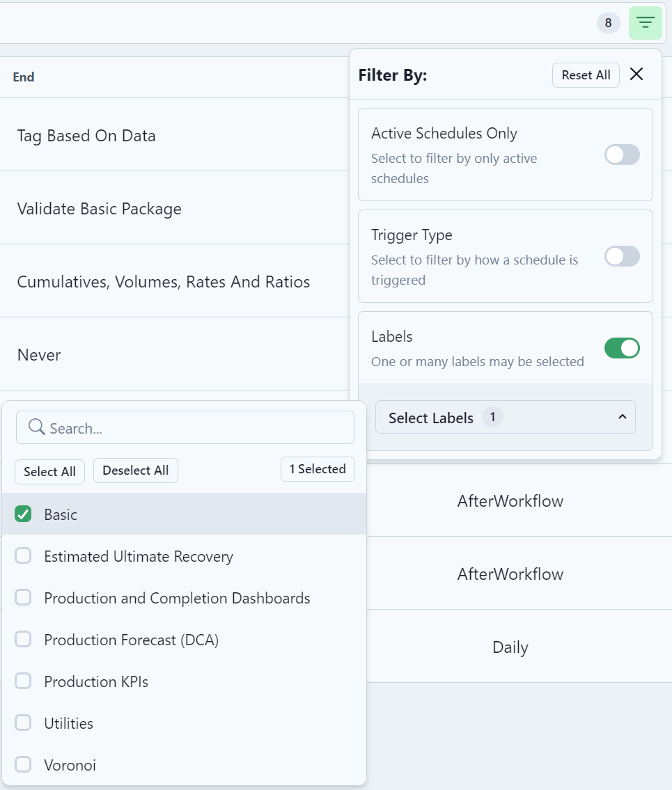This screenshot has height=790, width=672.
Task: Disable the Labels filter toggle
Action: pos(621,348)
